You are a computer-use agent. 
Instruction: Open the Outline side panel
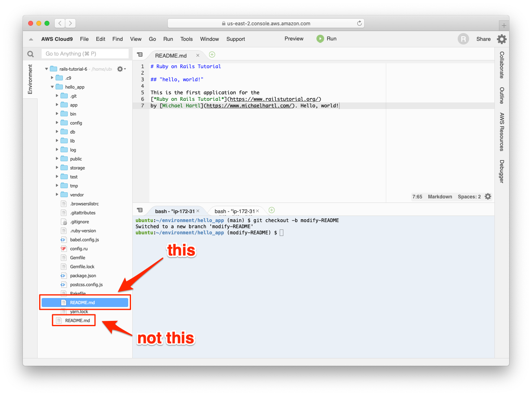502,96
